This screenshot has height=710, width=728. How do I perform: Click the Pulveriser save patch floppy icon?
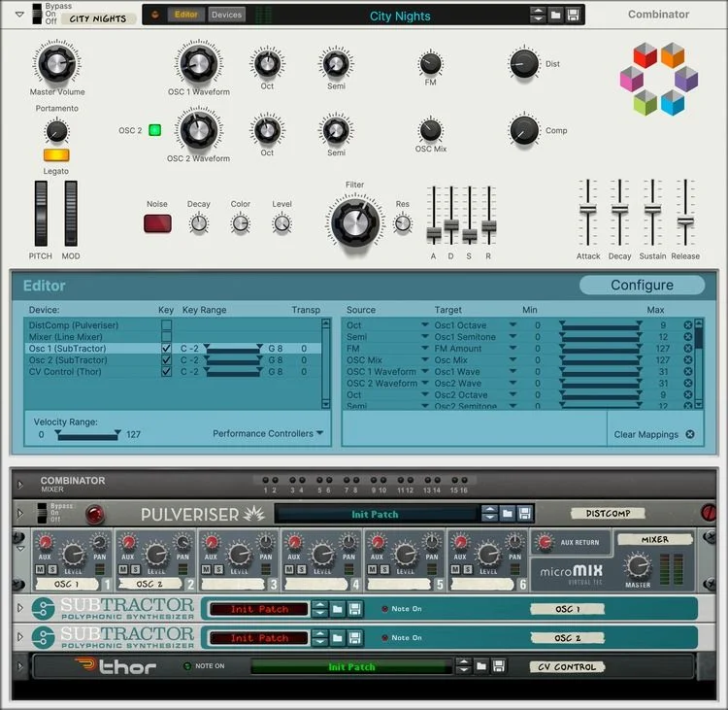coord(524,514)
